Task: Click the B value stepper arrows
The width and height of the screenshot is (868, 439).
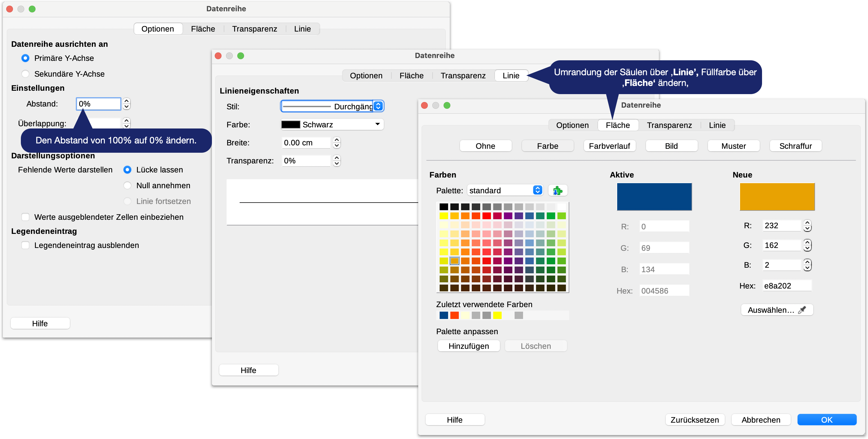Action: (x=807, y=265)
